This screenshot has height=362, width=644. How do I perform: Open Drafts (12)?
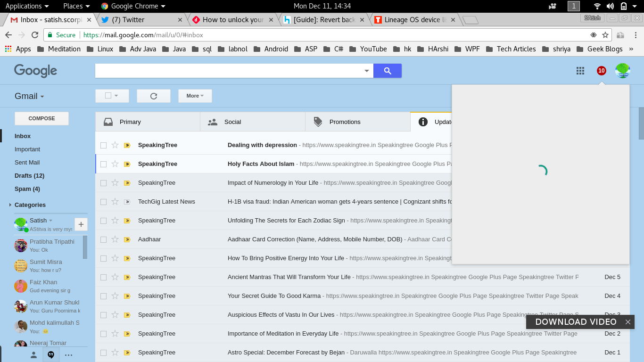pyautogui.click(x=29, y=176)
